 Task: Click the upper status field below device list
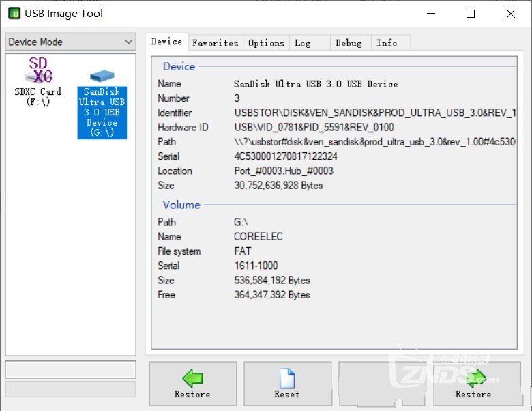click(x=70, y=369)
